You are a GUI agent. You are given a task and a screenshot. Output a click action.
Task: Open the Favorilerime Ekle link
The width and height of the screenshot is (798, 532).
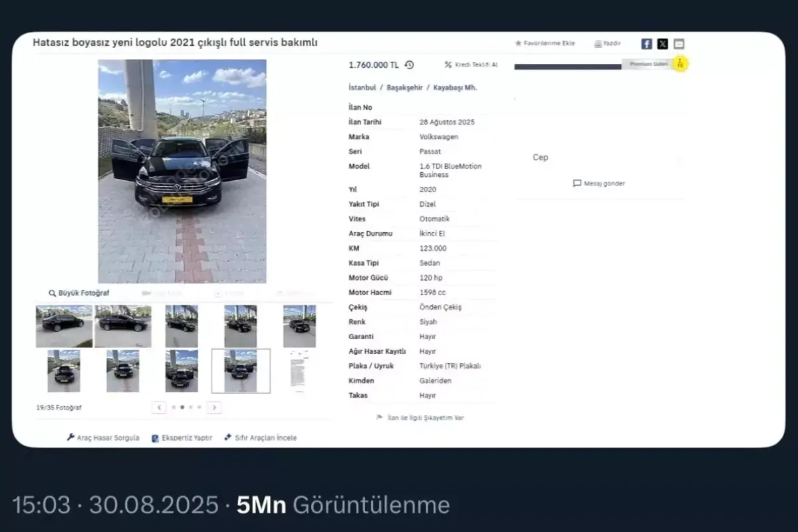[549, 43]
